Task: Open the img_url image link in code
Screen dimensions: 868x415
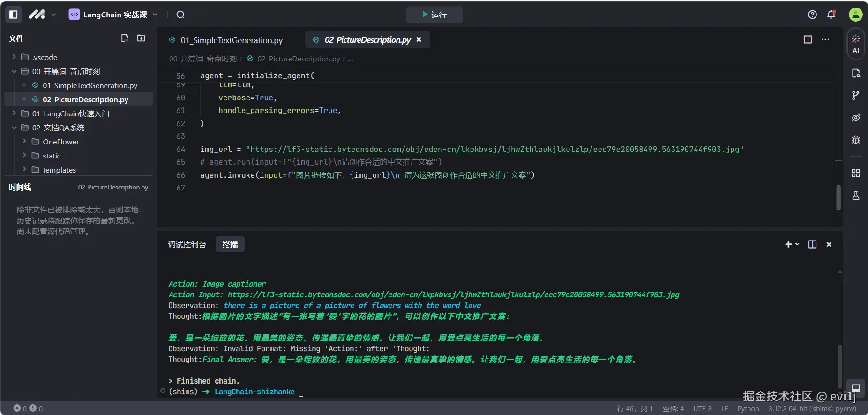Action: (494, 149)
